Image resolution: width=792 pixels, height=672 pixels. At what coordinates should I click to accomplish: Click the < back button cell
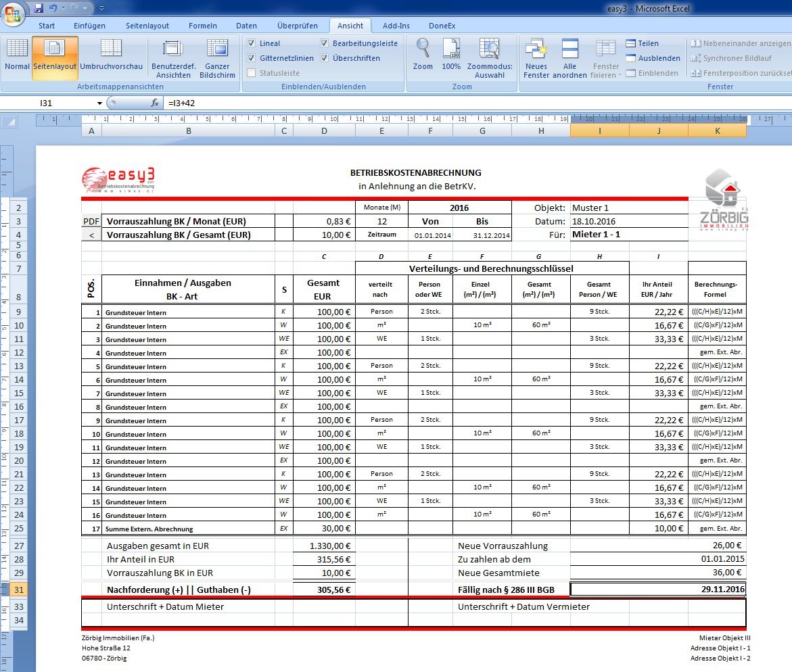(91, 235)
